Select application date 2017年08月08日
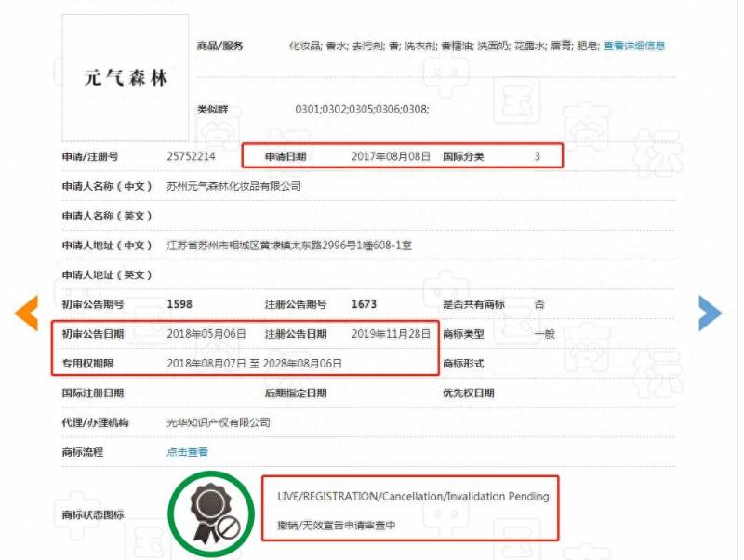This screenshot has height=560, width=744. pos(391,156)
